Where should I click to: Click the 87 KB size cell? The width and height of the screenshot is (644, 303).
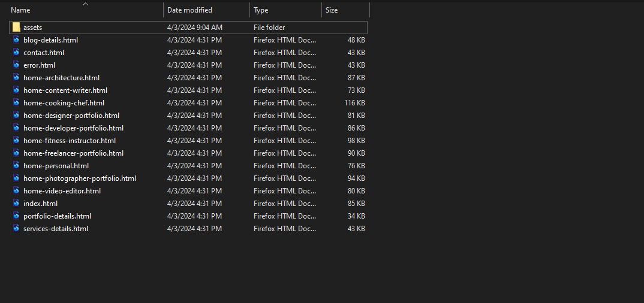pos(356,78)
